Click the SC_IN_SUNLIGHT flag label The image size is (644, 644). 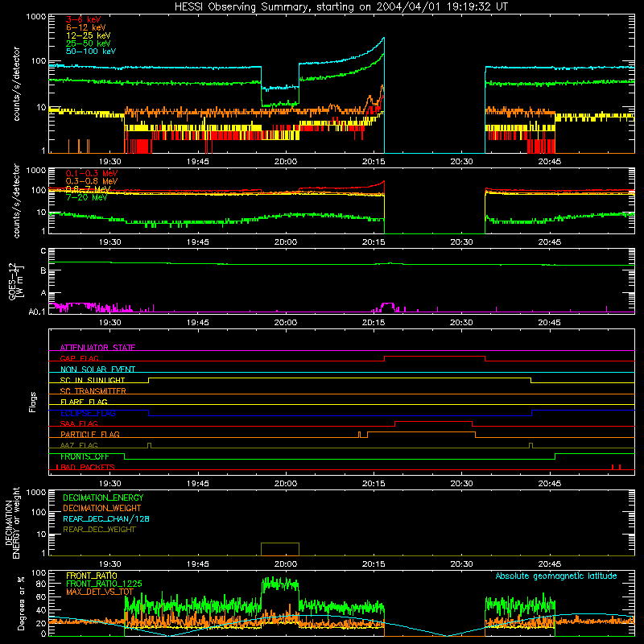(93, 380)
